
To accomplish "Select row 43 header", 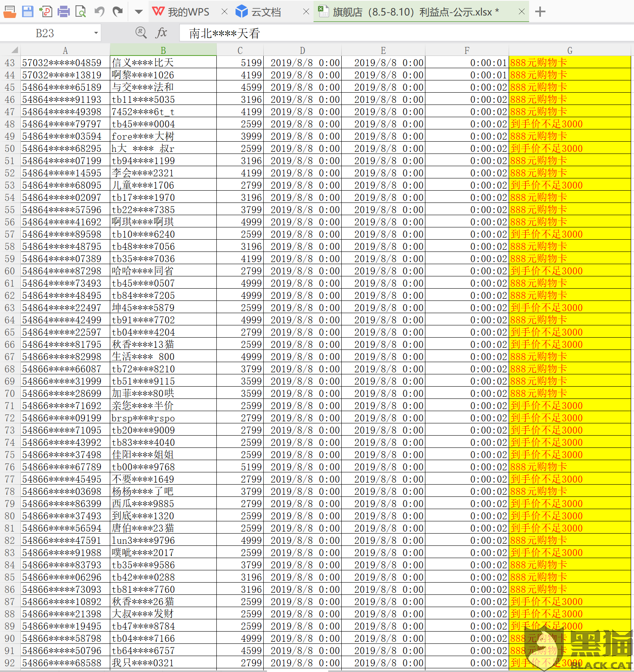I will [x=10, y=62].
